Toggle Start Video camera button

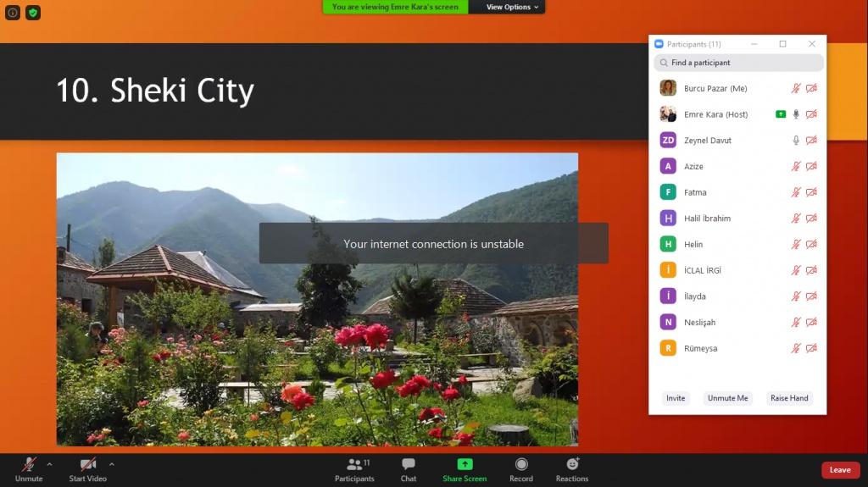(87, 465)
